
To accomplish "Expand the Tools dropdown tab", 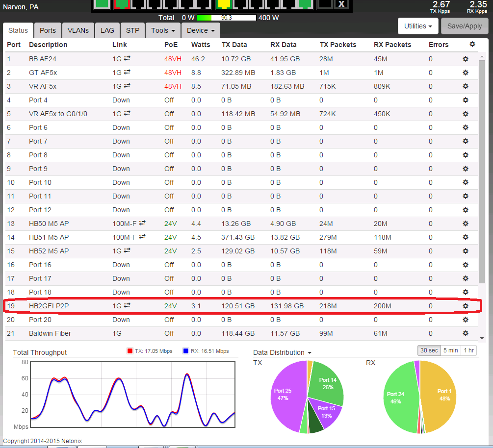I will pyautogui.click(x=163, y=30).
